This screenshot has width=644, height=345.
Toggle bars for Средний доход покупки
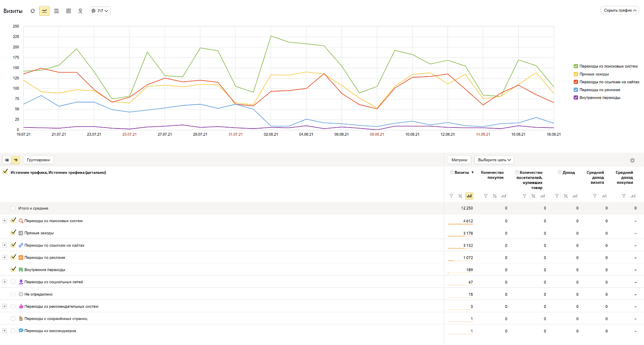[633, 196]
